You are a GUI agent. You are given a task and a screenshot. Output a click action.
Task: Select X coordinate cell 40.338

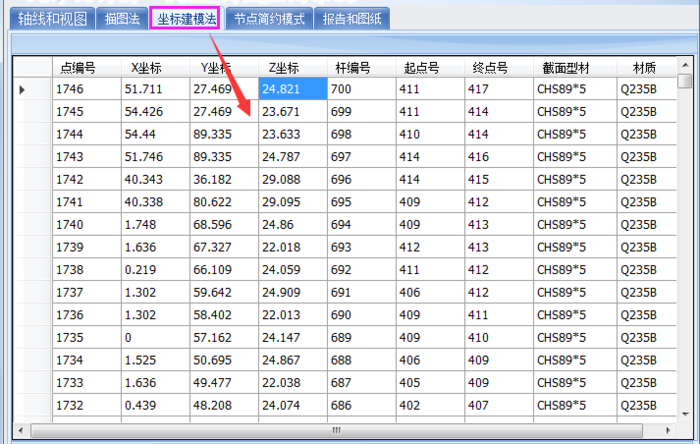(156, 202)
